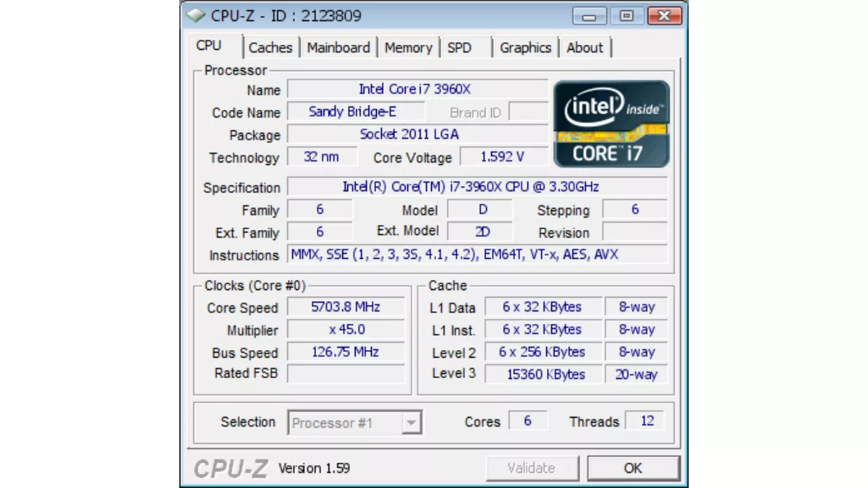Select the Memory tab
This screenshot has width=868, height=488.
(x=408, y=48)
